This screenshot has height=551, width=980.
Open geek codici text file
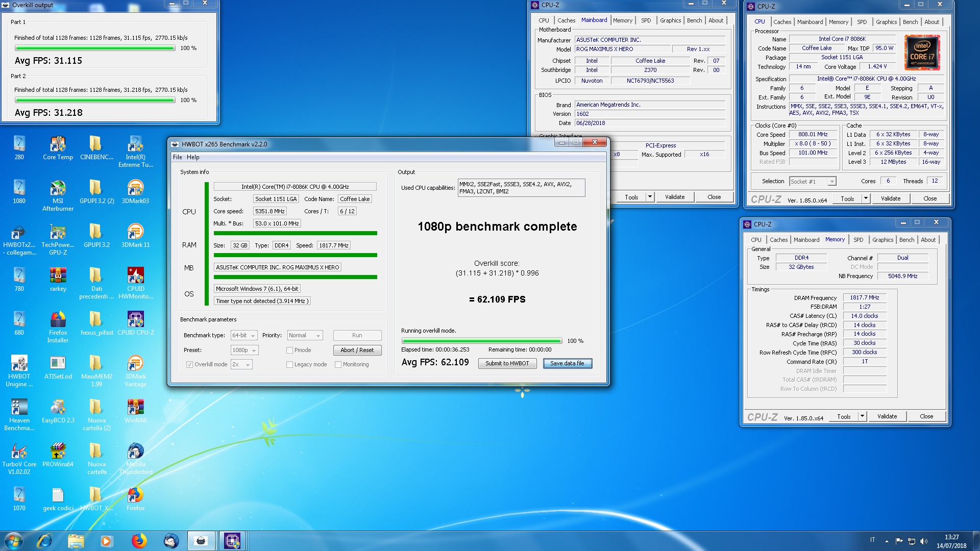58,499
